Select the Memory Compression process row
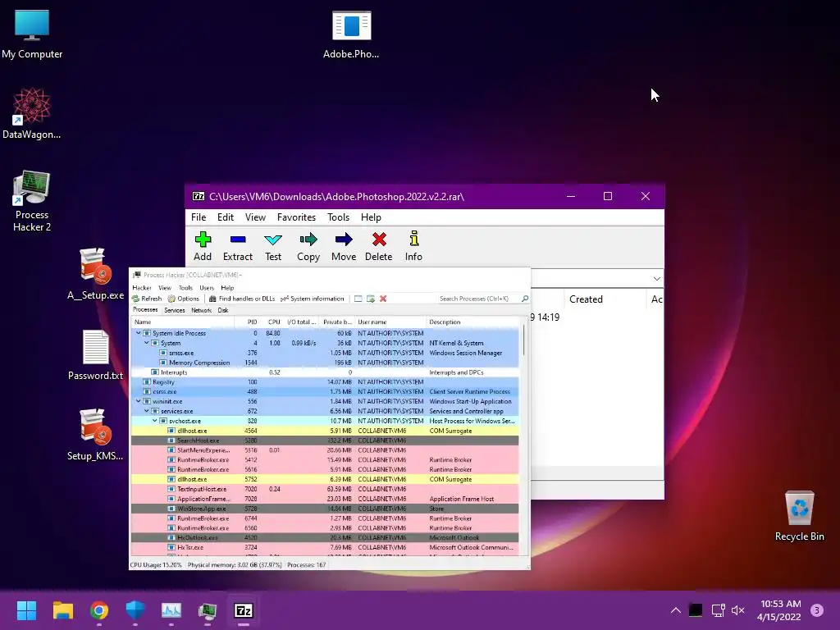The height and width of the screenshot is (630, 840). [325, 363]
